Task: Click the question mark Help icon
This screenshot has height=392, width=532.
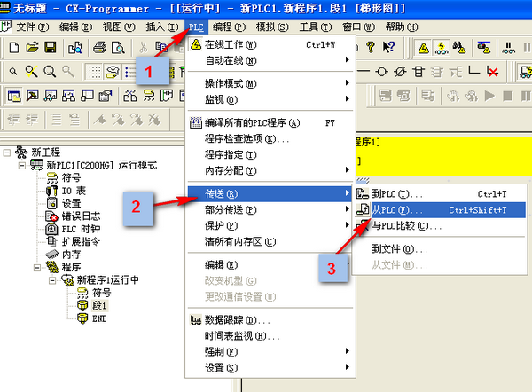Action: (x=371, y=47)
